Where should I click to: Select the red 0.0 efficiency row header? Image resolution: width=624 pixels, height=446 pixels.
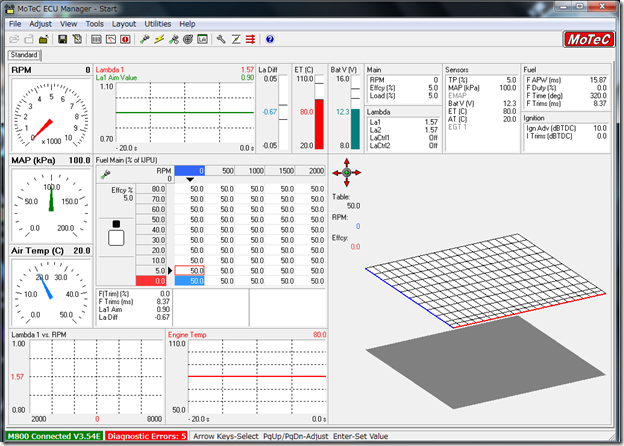tap(151, 281)
